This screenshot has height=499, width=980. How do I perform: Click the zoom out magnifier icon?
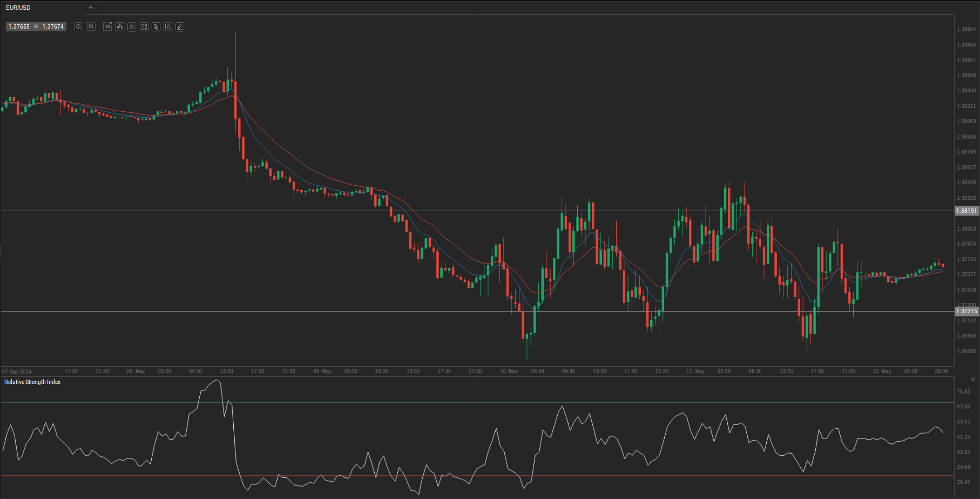[x=79, y=26]
